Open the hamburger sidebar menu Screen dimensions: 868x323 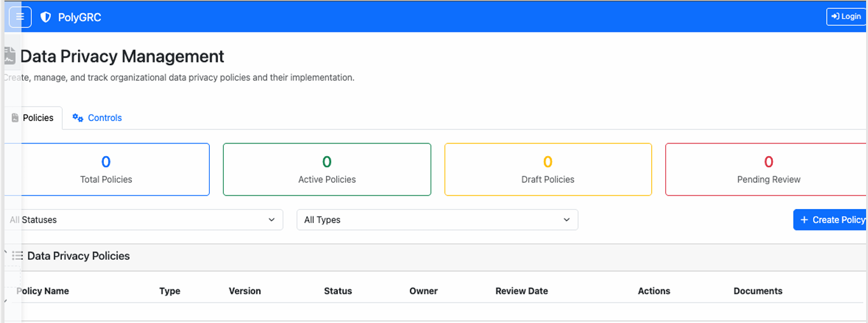[x=20, y=17]
